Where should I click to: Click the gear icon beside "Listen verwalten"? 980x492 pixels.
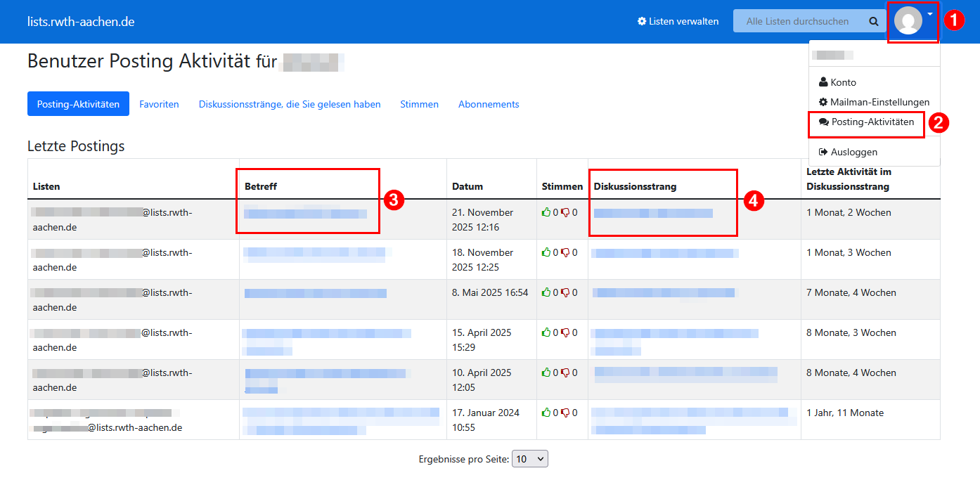point(642,21)
